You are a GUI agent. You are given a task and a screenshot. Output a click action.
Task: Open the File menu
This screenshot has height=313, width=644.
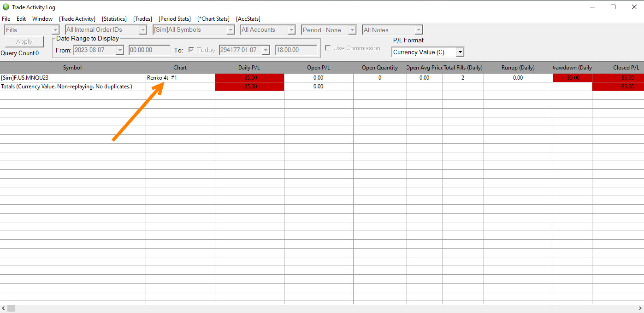pyautogui.click(x=6, y=19)
